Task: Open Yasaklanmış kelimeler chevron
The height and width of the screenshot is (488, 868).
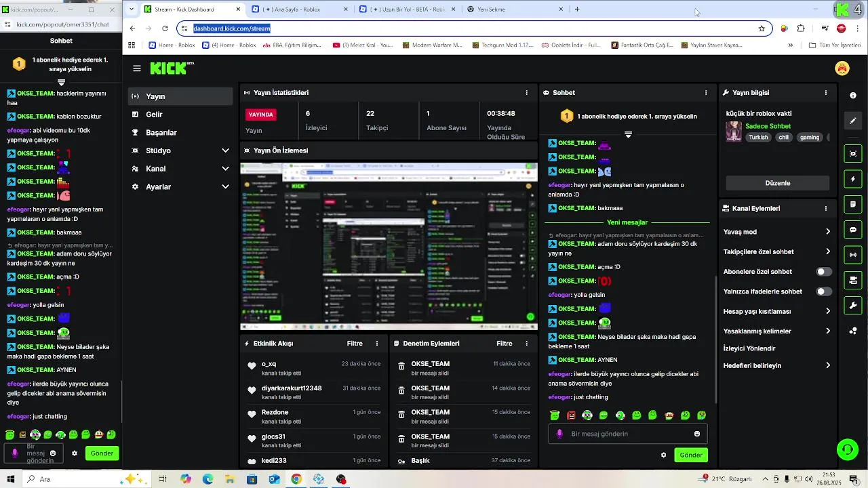Action: pyautogui.click(x=828, y=331)
